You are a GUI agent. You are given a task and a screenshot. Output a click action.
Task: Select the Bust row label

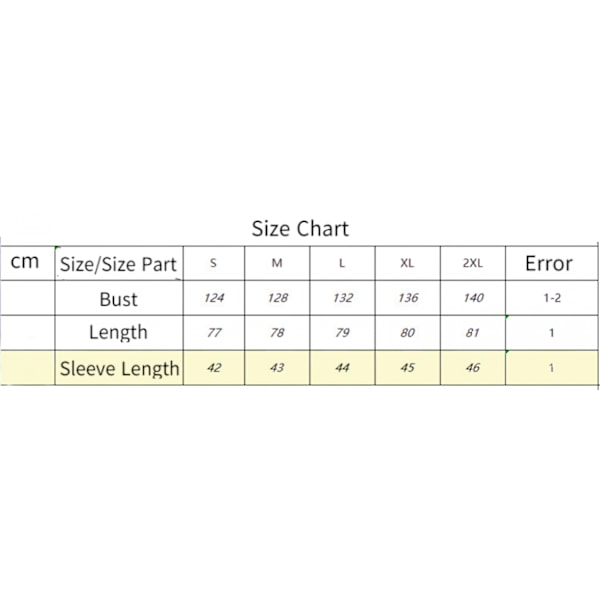click(x=119, y=298)
